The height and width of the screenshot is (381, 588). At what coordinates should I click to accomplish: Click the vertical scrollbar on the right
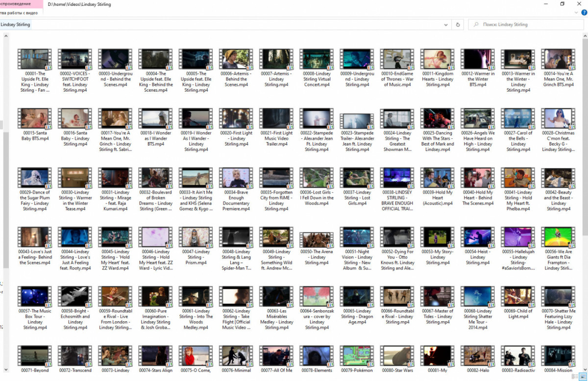[x=585, y=196]
